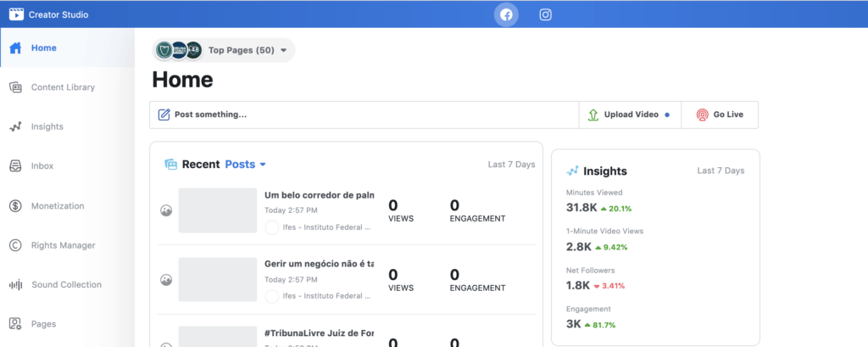Click photo type icon beside 'Gerir um negócio' post

pos(166,280)
